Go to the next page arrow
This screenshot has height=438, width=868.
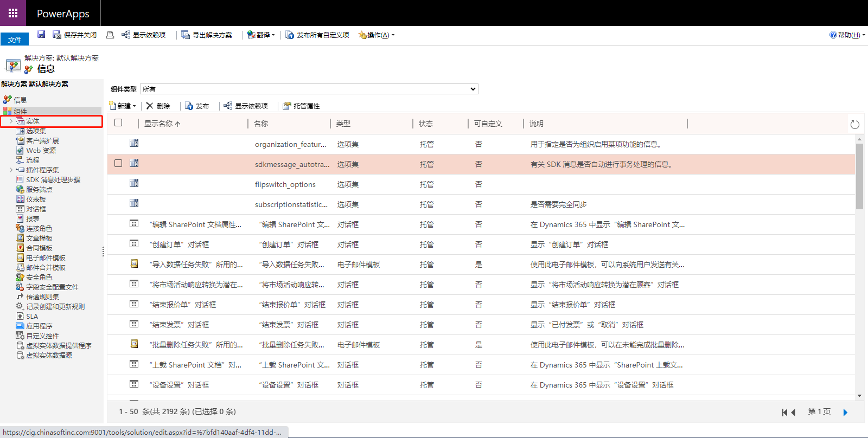click(x=845, y=413)
